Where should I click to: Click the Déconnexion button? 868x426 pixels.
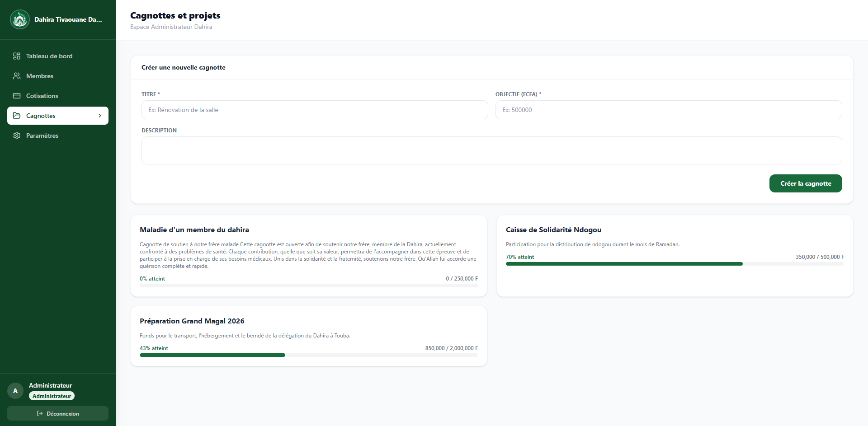click(58, 413)
